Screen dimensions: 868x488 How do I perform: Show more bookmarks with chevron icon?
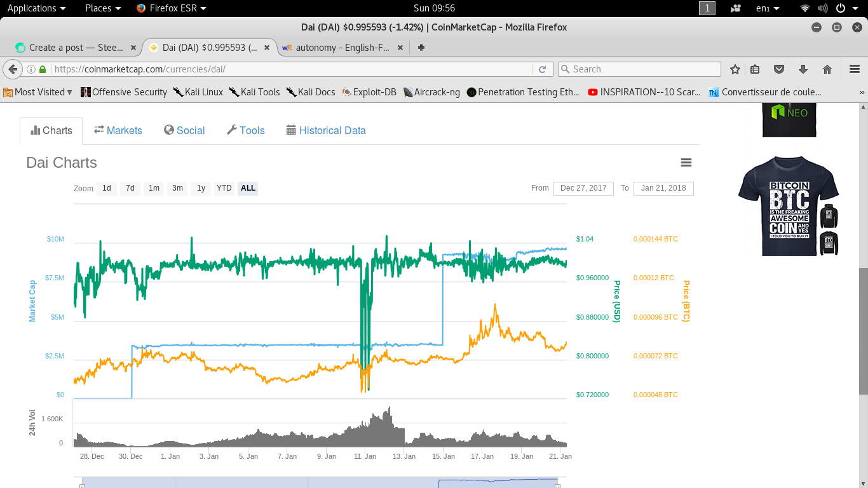[x=862, y=93]
